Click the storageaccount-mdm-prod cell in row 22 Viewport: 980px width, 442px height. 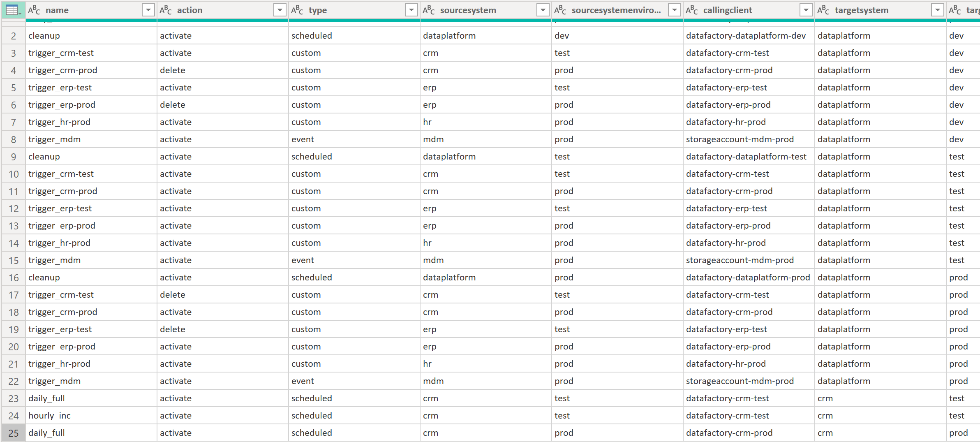coord(740,381)
